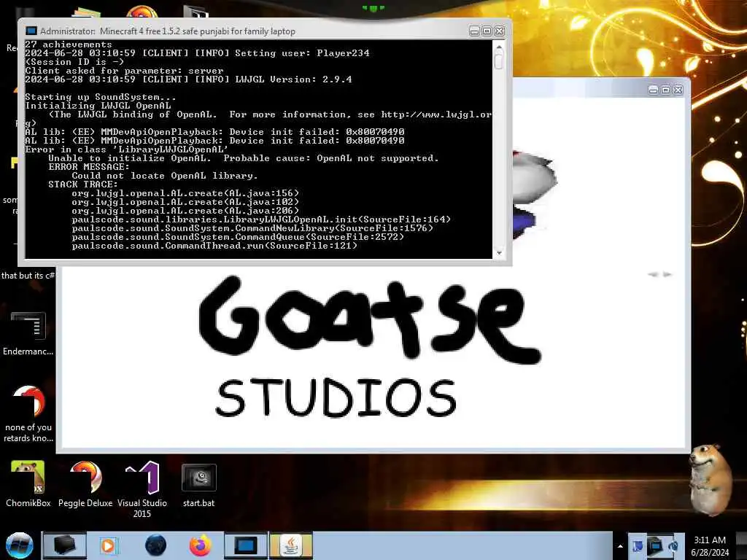Click the 'CommandNewLibrary(SourceFile:1576)' line
The image size is (747, 560).
pyautogui.click(x=252, y=228)
